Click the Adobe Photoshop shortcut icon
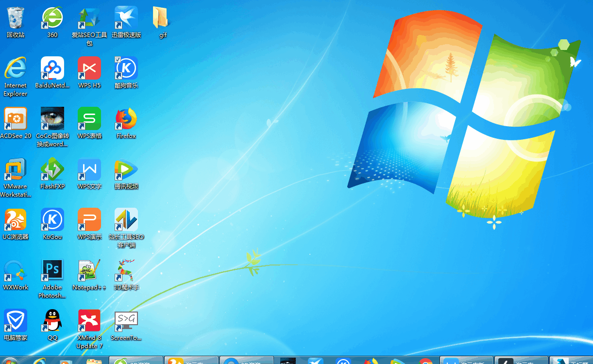The image size is (593, 364). 52,271
